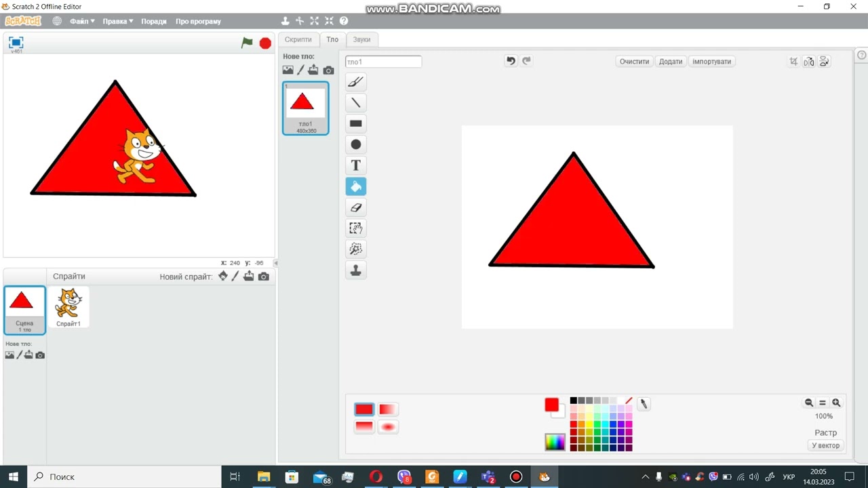This screenshot has width=868, height=488.
Task: Paint a new sprite
Action: click(x=235, y=276)
